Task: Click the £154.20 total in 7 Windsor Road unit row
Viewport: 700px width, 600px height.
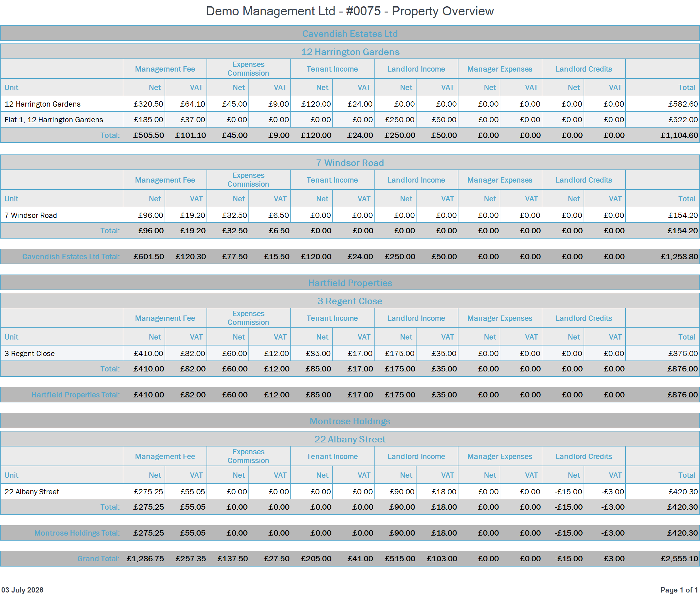Action: click(x=683, y=215)
